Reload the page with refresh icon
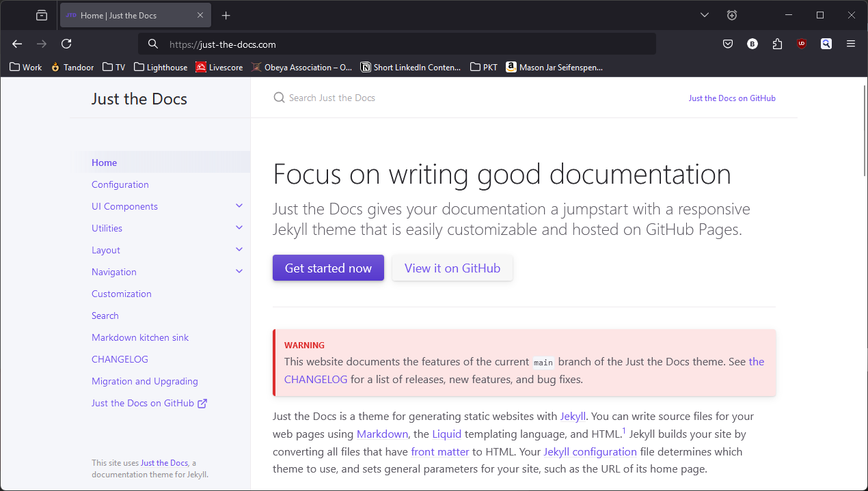The image size is (868, 491). click(x=66, y=44)
